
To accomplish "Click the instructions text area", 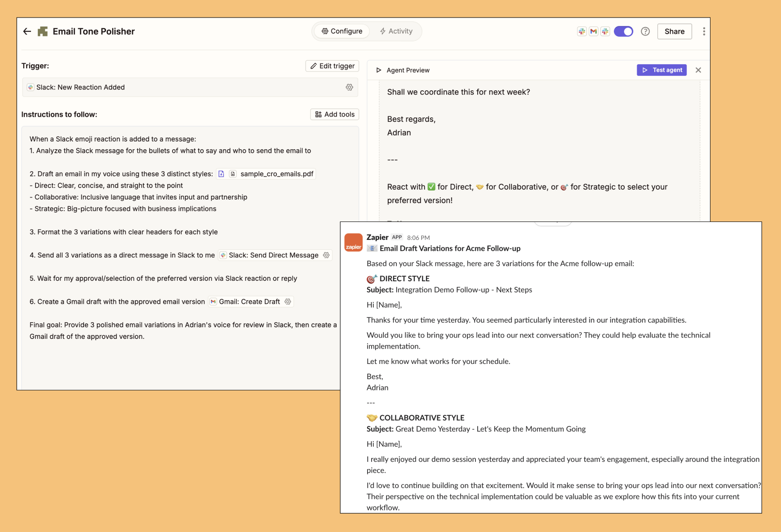I will (x=190, y=258).
